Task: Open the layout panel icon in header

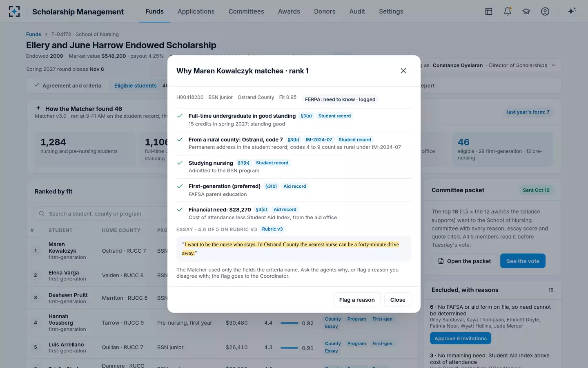Action: click(489, 11)
